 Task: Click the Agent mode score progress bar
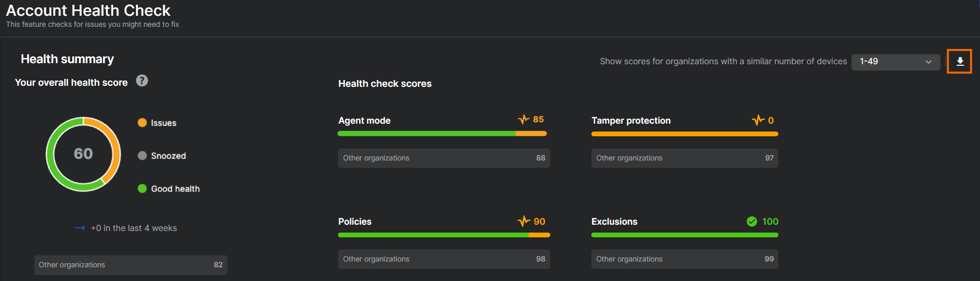click(x=442, y=134)
